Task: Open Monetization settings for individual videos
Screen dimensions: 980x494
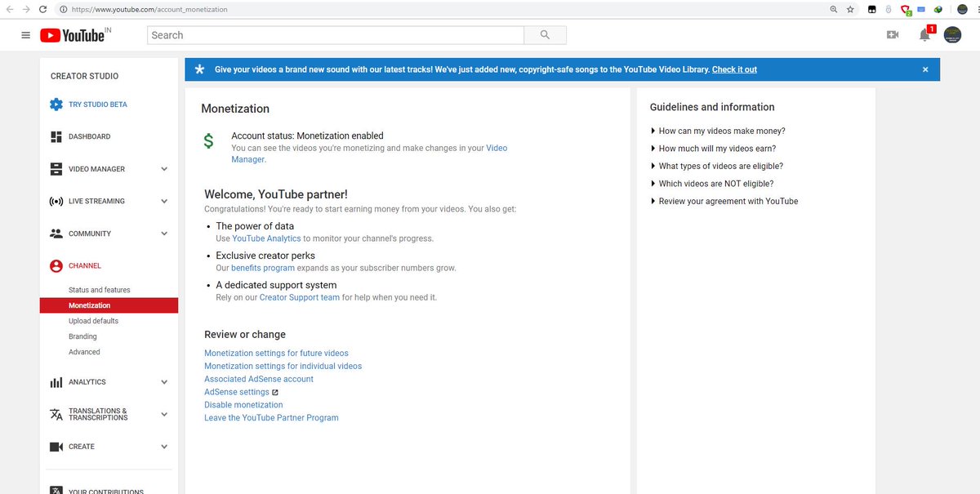Action: click(x=283, y=366)
